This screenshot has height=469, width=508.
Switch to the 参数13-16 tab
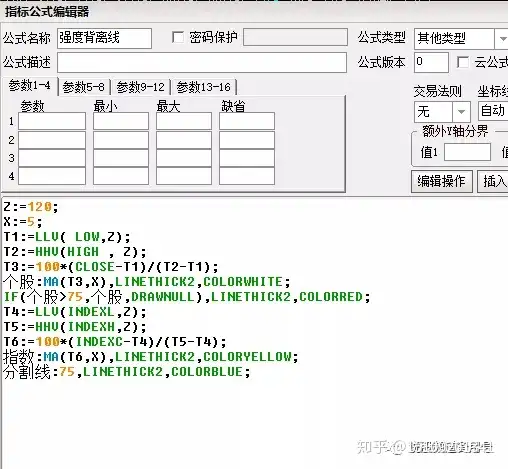click(x=203, y=87)
